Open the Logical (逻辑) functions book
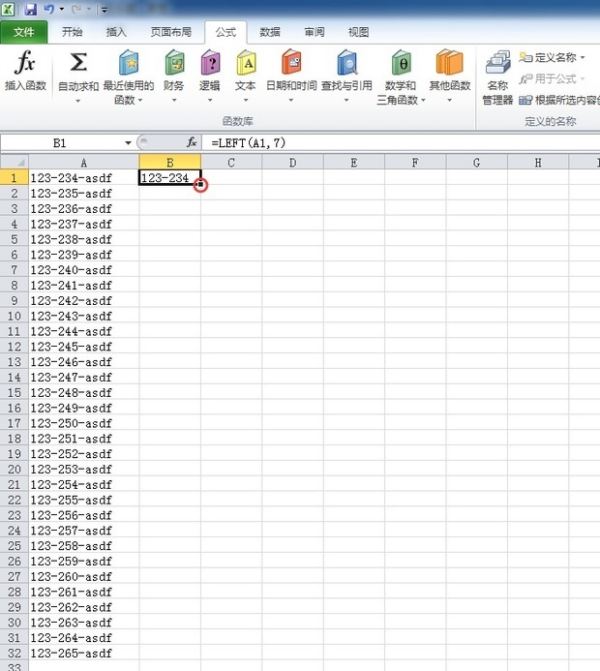The image size is (600, 671). (210, 66)
